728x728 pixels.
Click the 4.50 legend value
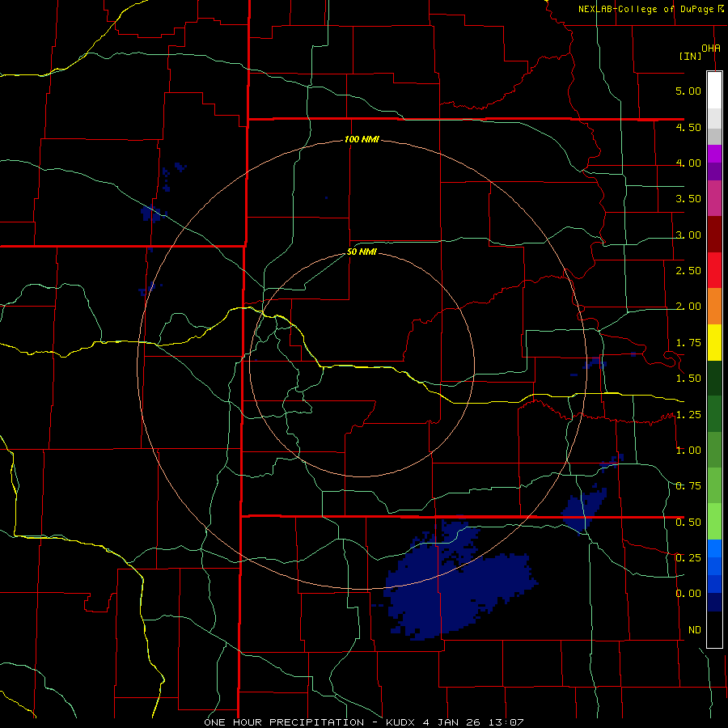[688, 127]
